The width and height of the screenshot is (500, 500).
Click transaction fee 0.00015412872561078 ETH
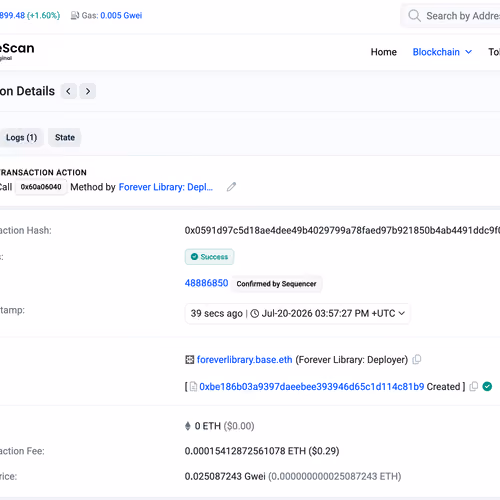(x=245, y=451)
